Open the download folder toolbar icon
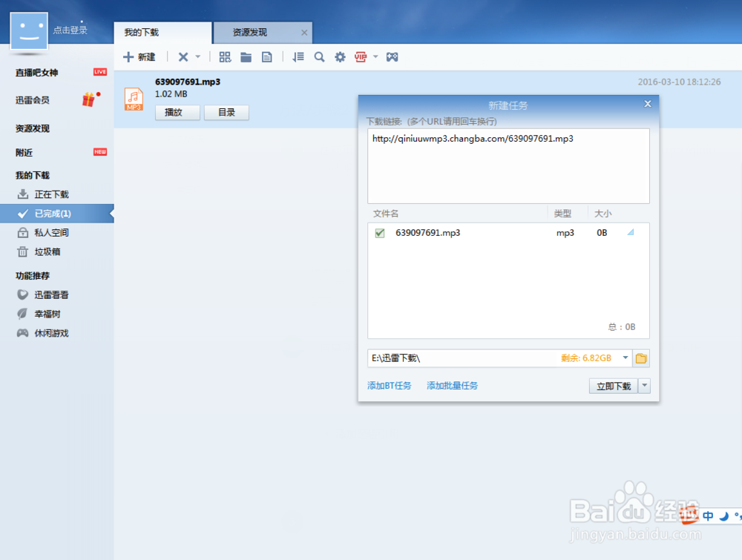Viewport: 742px width, 560px height. point(246,57)
